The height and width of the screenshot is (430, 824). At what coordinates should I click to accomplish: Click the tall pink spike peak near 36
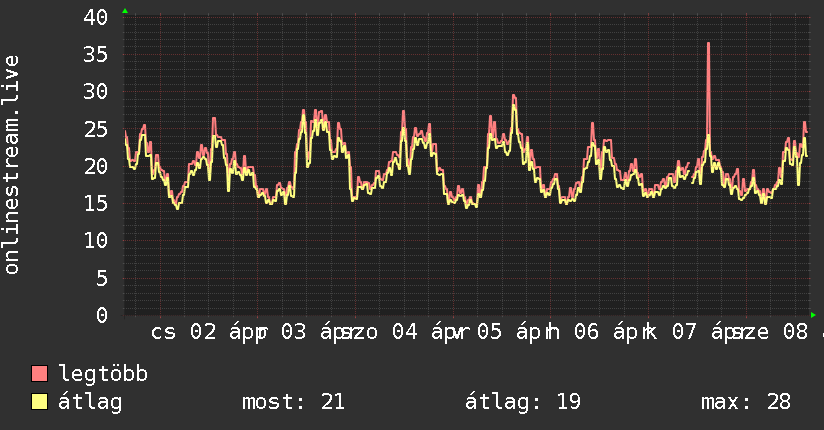[x=708, y=44]
